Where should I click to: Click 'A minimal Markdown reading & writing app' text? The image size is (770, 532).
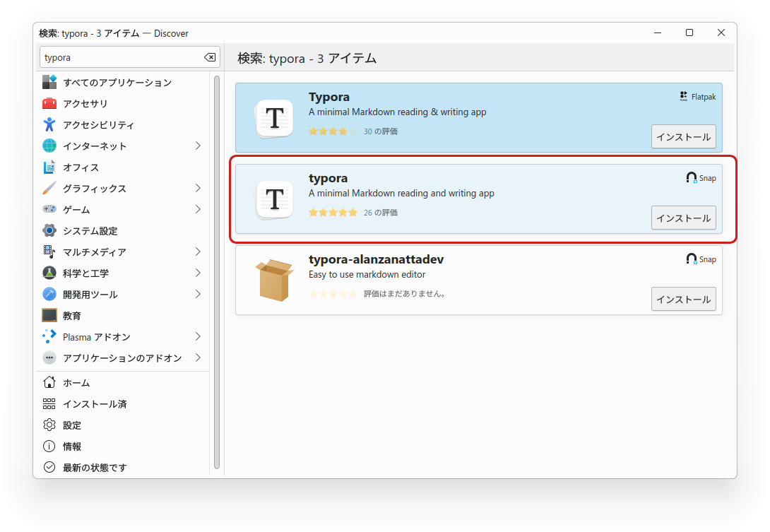click(x=397, y=112)
